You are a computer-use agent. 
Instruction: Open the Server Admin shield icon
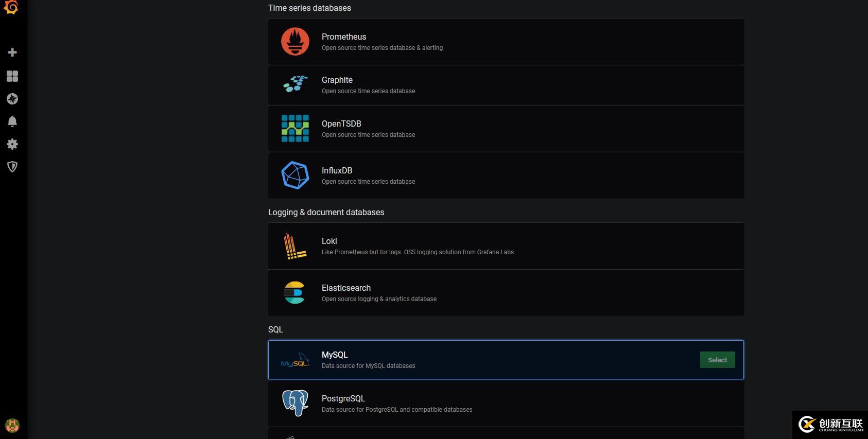pyautogui.click(x=12, y=167)
